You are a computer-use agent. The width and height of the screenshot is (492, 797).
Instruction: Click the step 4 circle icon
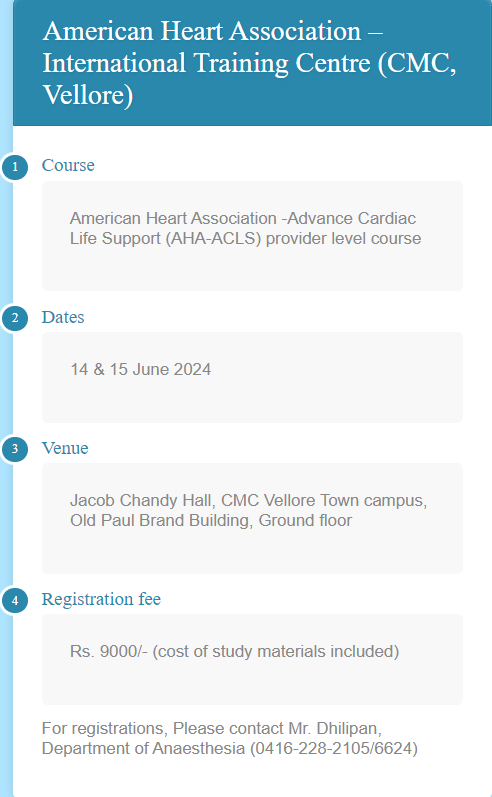pos(15,600)
